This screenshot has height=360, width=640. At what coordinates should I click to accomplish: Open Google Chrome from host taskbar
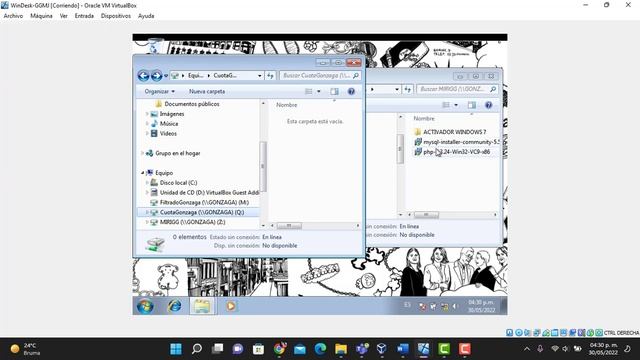[280, 349]
